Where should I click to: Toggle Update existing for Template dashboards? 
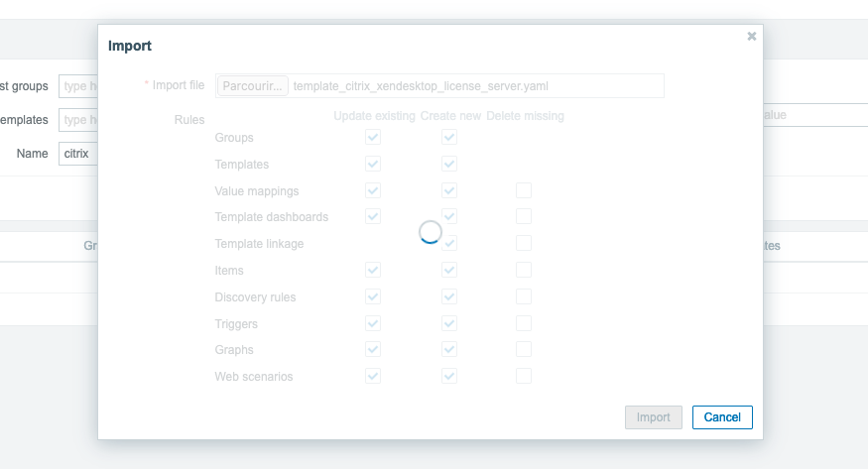click(373, 216)
